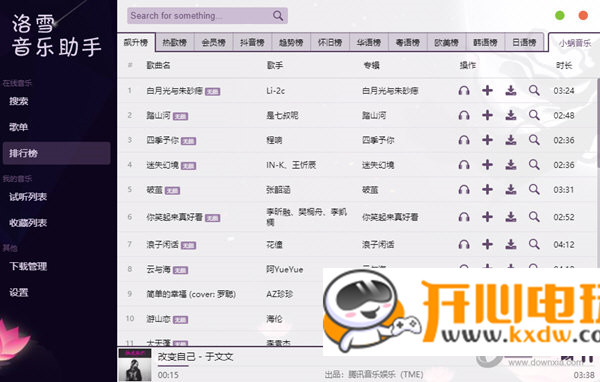Add 踏山河 to a list with plus icon
The height and width of the screenshot is (382, 600).
click(487, 115)
